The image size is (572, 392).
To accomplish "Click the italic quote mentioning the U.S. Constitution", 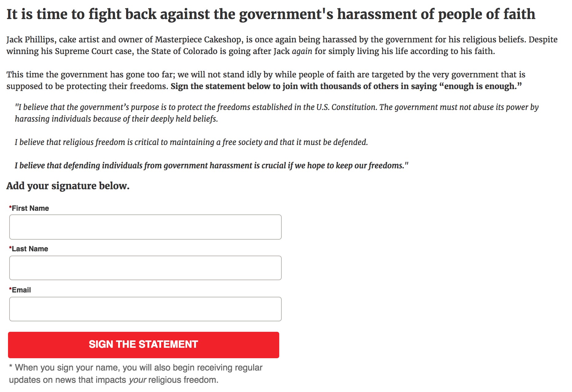I will pos(276,113).
